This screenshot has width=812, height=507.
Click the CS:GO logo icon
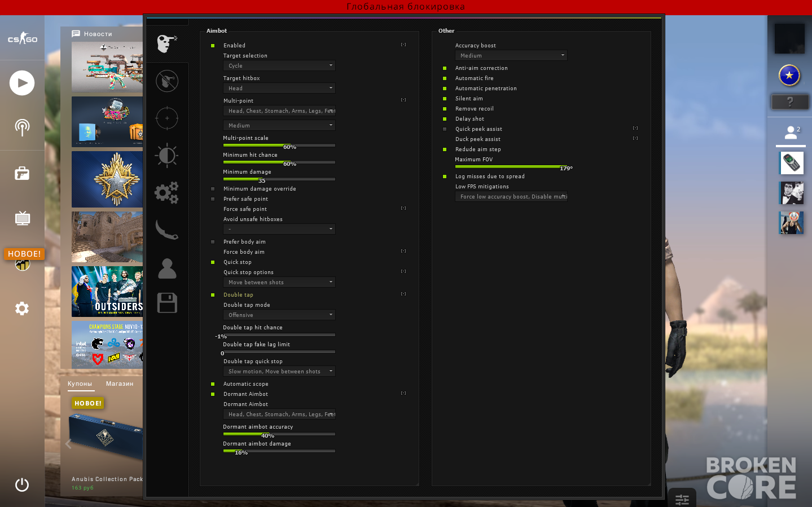pyautogui.click(x=22, y=38)
